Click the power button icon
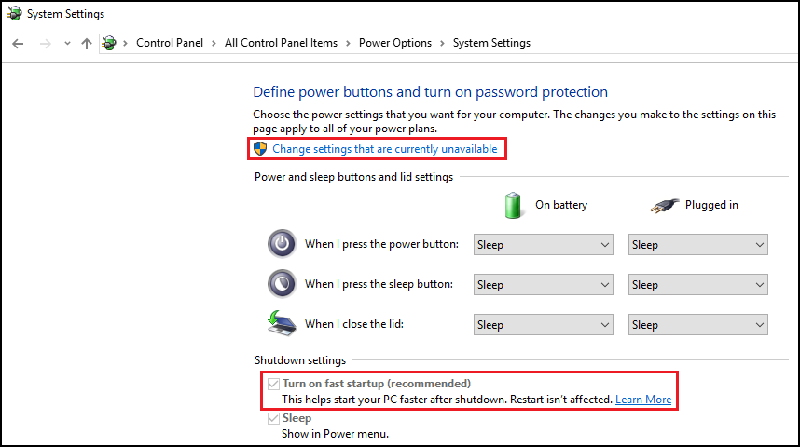The image size is (800, 447). [x=282, y=244]
